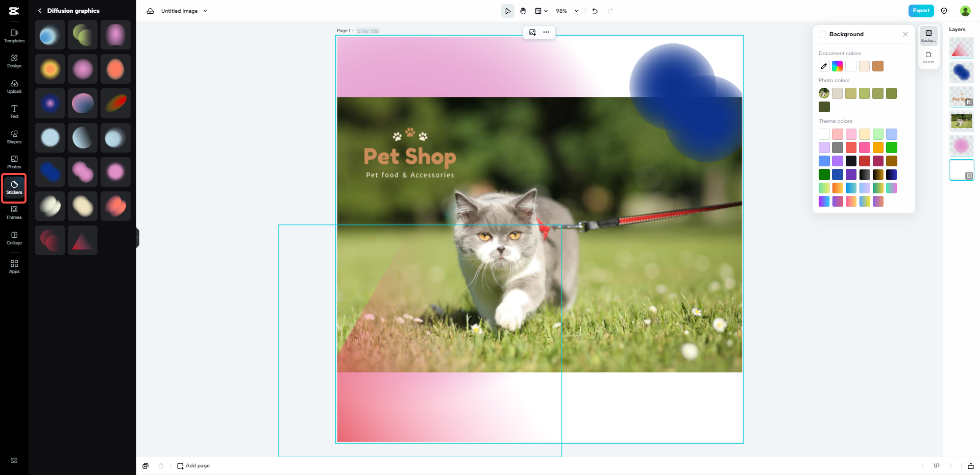Open the Shapes sidebar panel
980x475 pixels.
pos(14,137)
